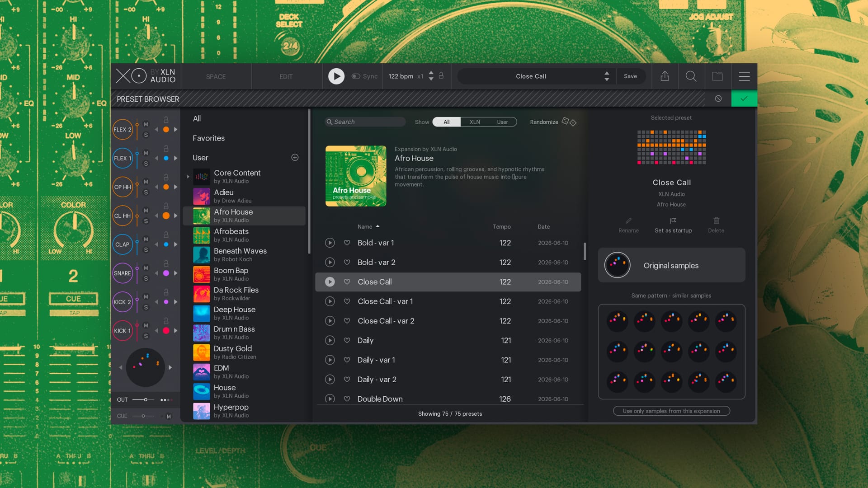Play preview of Daily - var 2
This screenshot has height=488, width=868.
[x=330, y=380]
